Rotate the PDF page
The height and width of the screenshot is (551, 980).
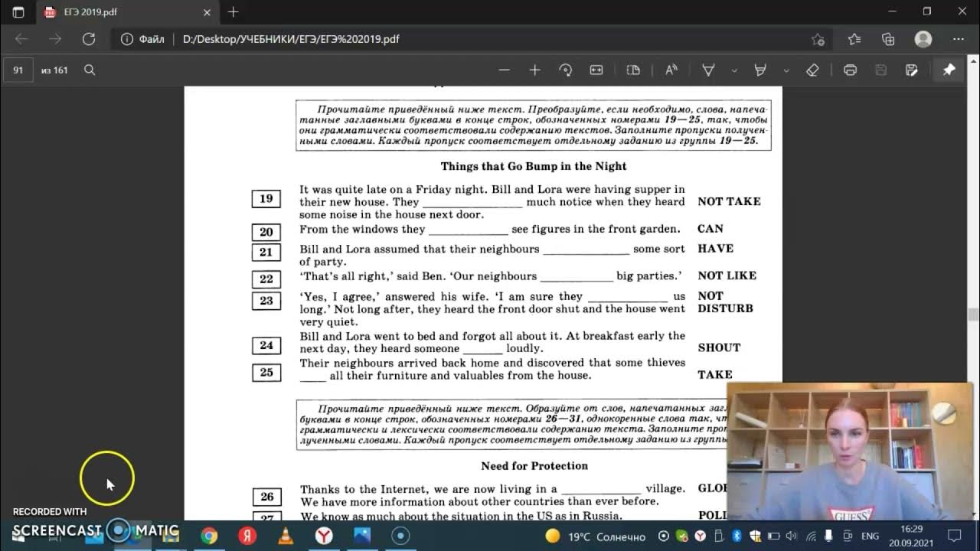[x=566, y=70]
